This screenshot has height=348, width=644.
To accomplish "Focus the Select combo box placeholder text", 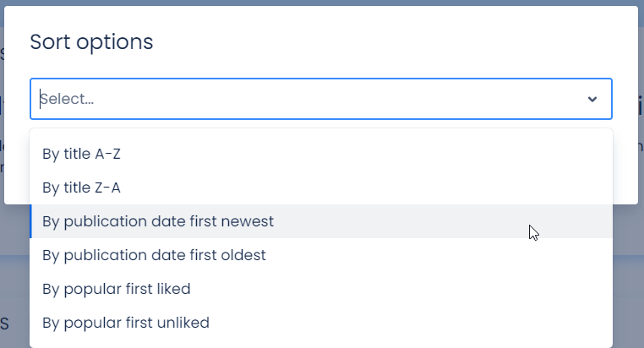I will click(68, 100).
